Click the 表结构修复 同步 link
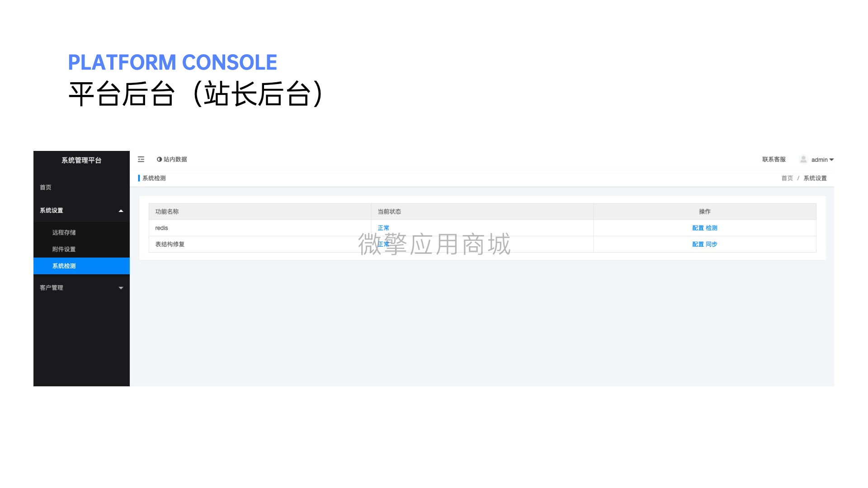Screen dimensions: 868x488 click(x=712, y=244)
